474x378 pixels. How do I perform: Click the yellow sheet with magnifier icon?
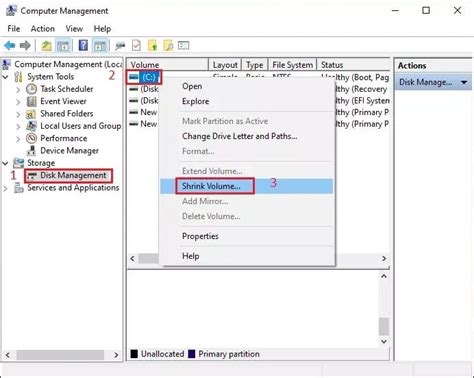point(168,45)
